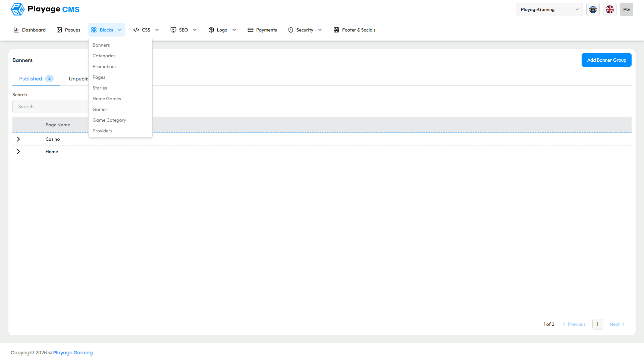Click the Popups image icon
The height and width of the screenshot is (362, 644).
pyautogui.click(x=59, y=30)
